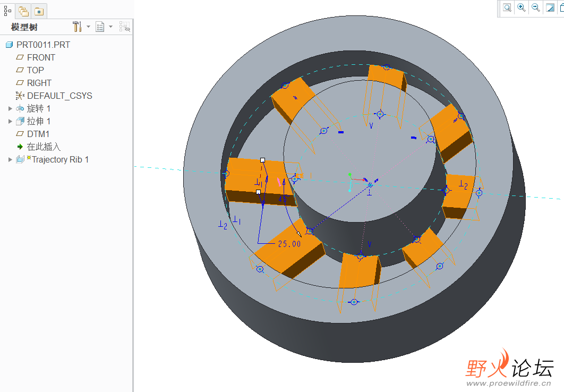564x392 pixels.
Task: Select the RIGHT datum plane
Action: point(34,83)
